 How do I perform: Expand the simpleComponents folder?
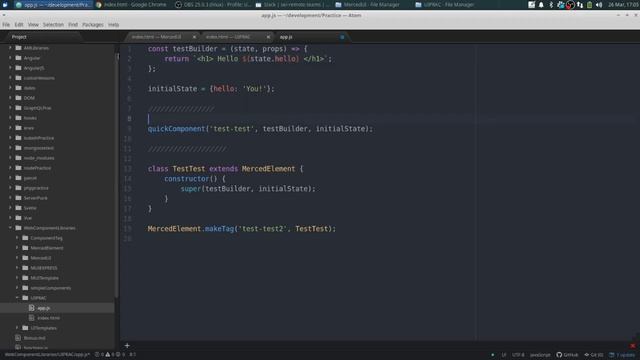tap(17, 288)
